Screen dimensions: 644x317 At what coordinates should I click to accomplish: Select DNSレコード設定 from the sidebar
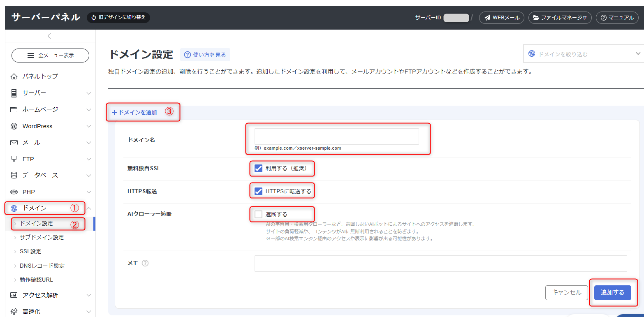42,266
